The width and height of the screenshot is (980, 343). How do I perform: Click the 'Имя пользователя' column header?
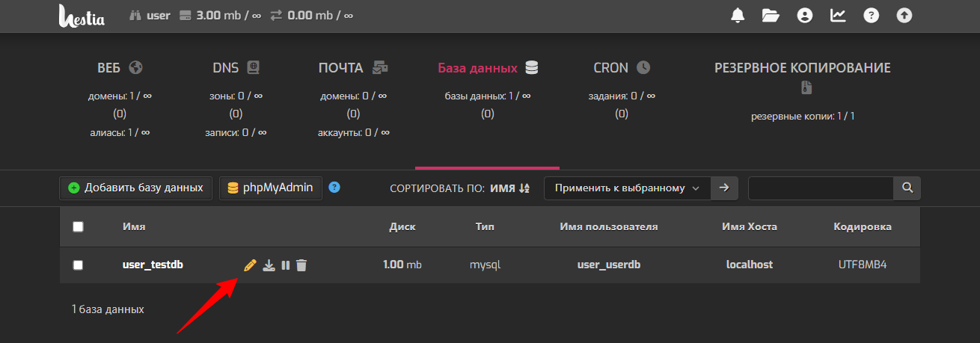(x=609, y=227)
